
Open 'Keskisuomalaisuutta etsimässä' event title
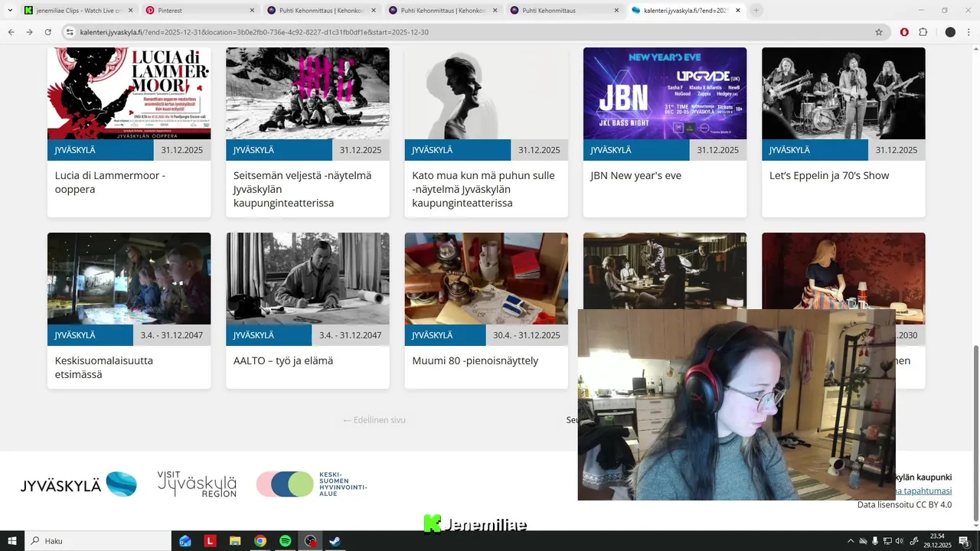click(x=104, y=367)
